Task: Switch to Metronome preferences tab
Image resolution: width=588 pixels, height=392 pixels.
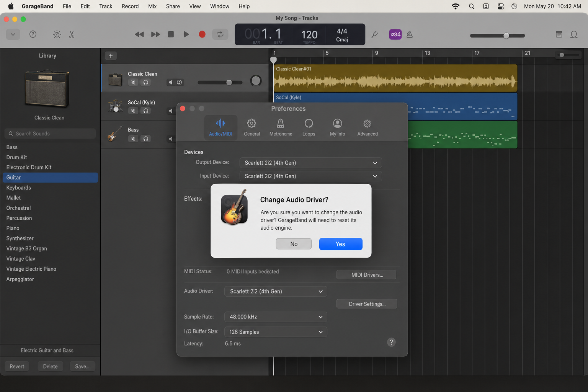Action: tap(281, 127)
